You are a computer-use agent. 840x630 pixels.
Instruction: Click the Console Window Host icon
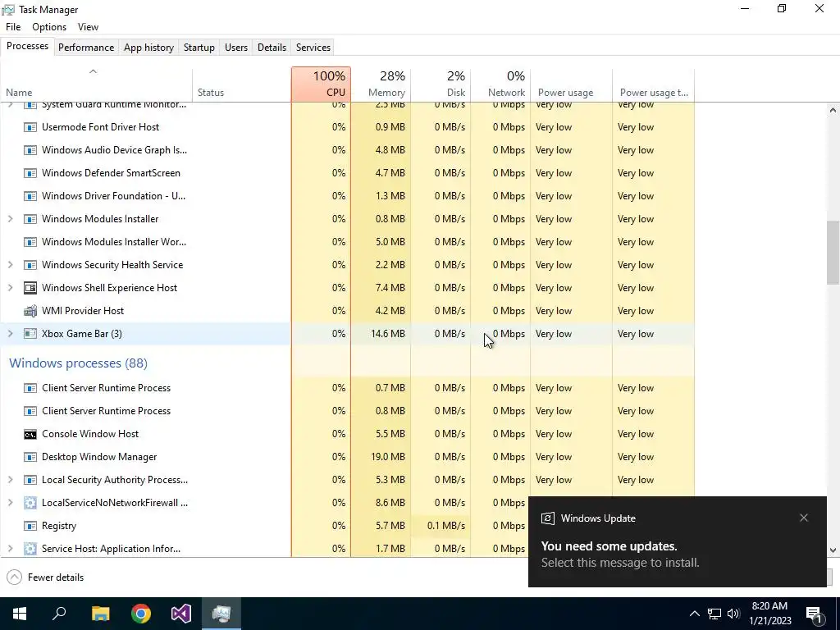(x=30, y=434)
